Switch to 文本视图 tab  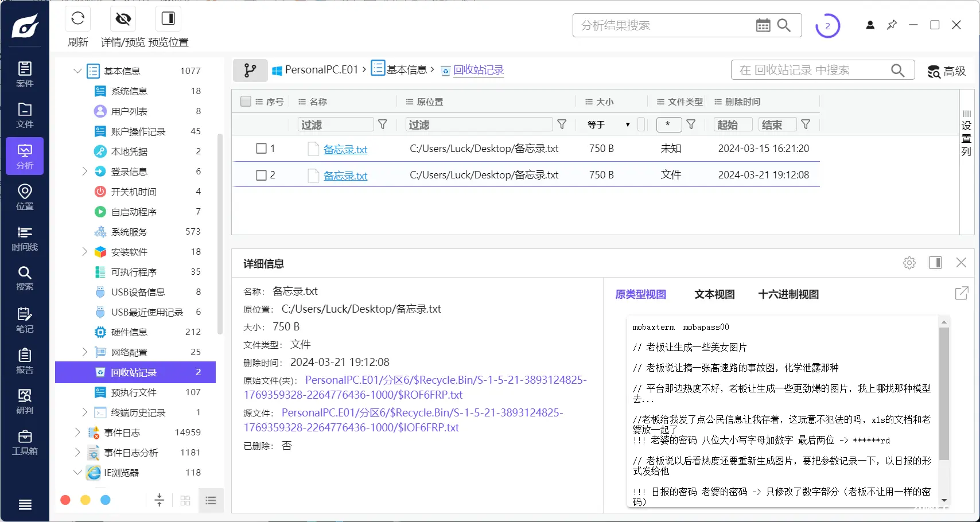click(x=714, y=294)
